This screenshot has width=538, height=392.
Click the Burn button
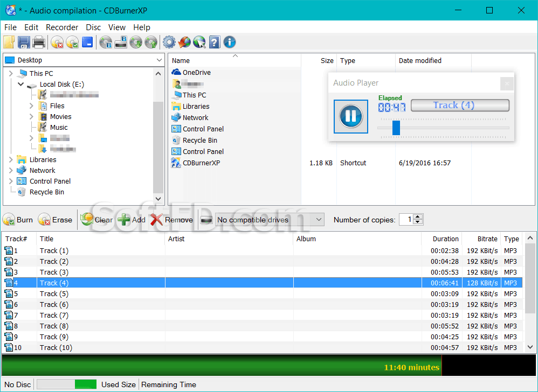(18, 220)
